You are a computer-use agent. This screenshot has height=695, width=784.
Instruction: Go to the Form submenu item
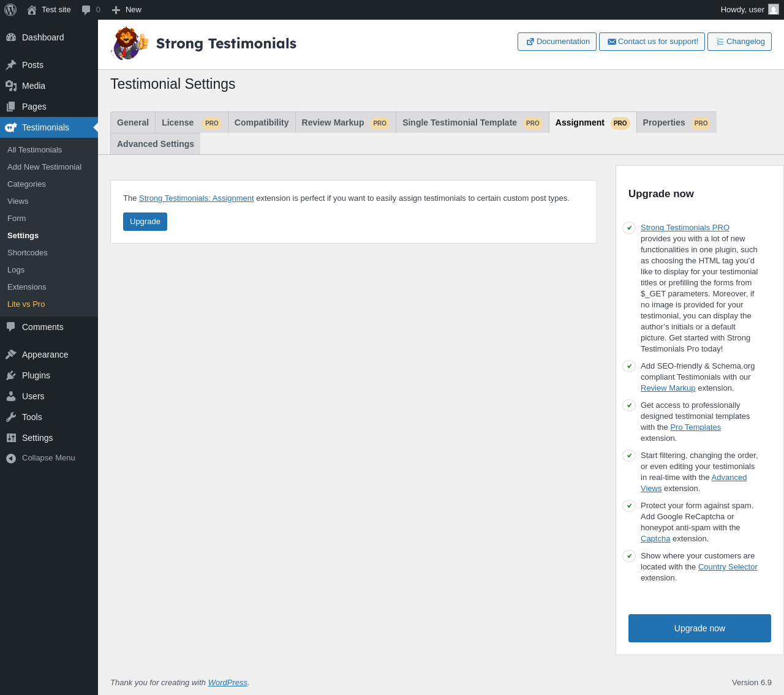pos(17,219)
